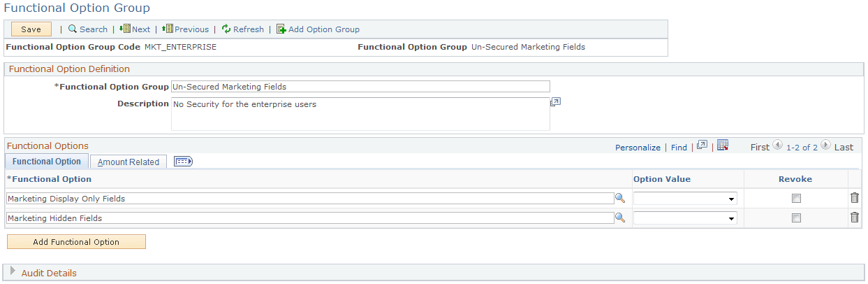
Task: Click the Search link in toolbar
Action: coord(94,29)
